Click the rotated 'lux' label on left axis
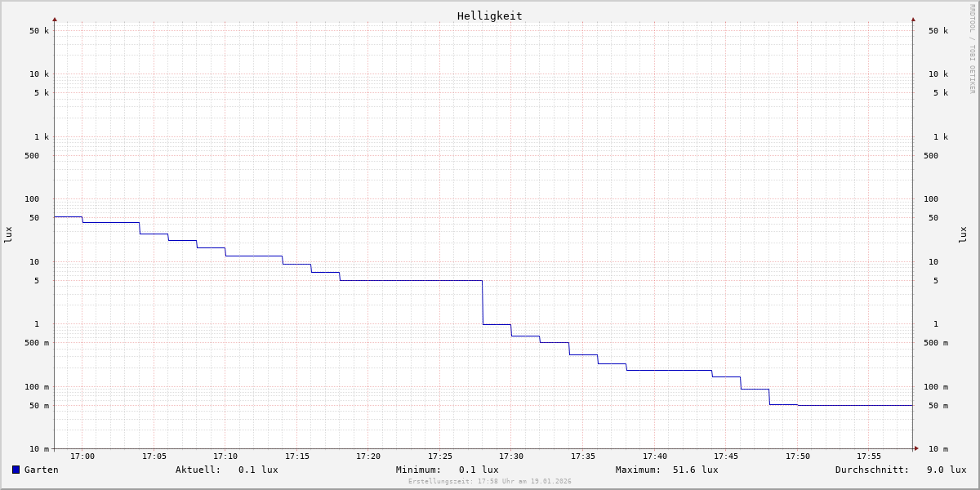 point(8,235)
